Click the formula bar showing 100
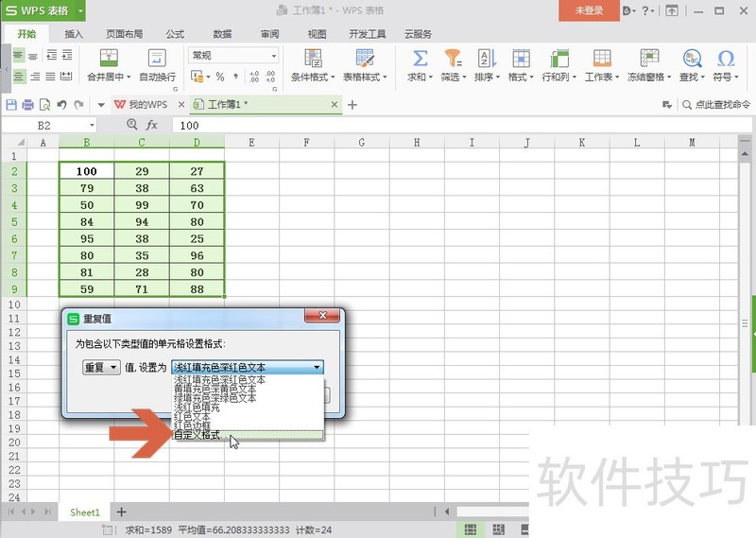 [462, 126]
